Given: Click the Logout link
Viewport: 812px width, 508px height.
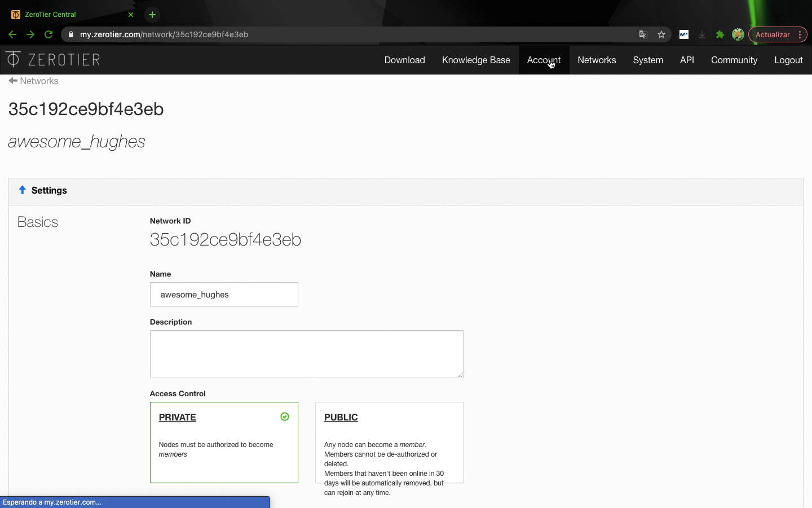Looking at the screenshot, I should pos(788,60).
